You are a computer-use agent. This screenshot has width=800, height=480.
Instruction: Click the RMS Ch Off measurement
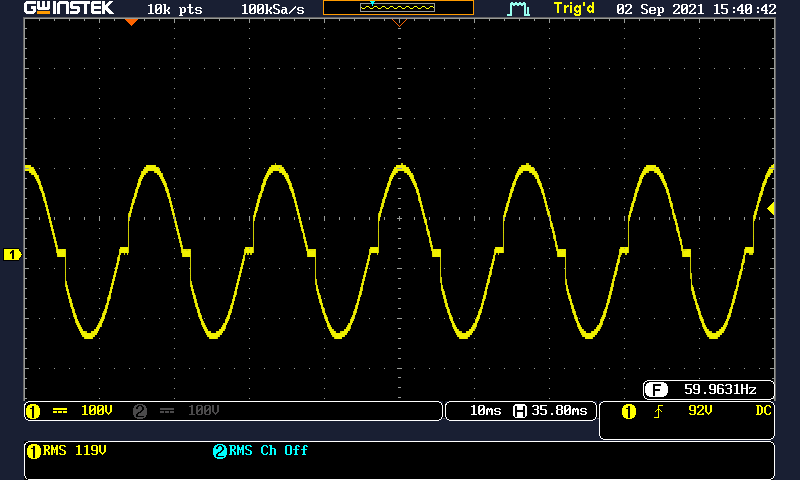coord(268,450)
